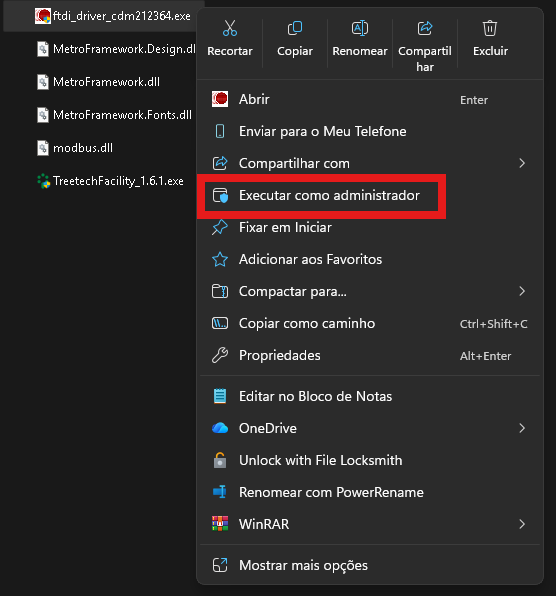Click the Renomear icon
Image resolution: width=556 pixels, height=596 pixels.
[x=360, y=28]
